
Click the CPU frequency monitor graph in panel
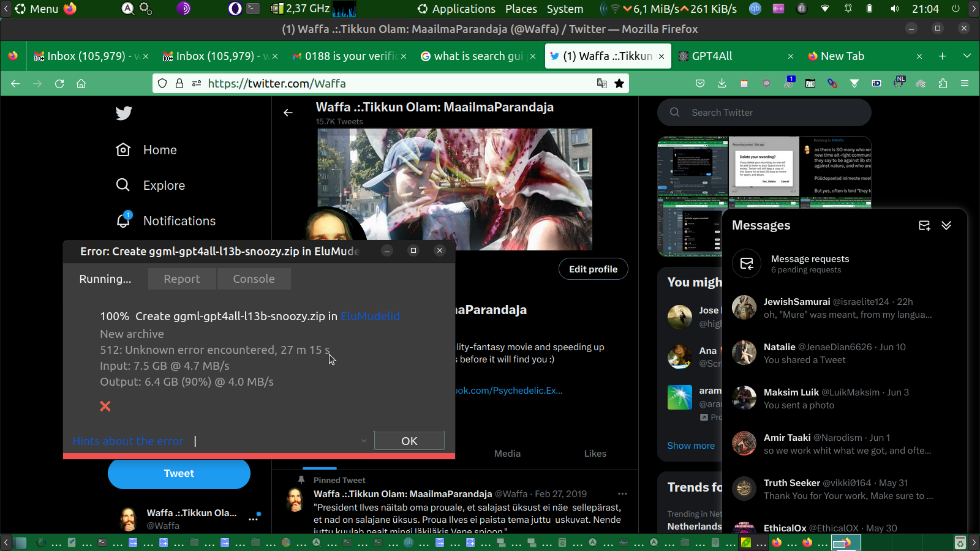tap(344, 9)
